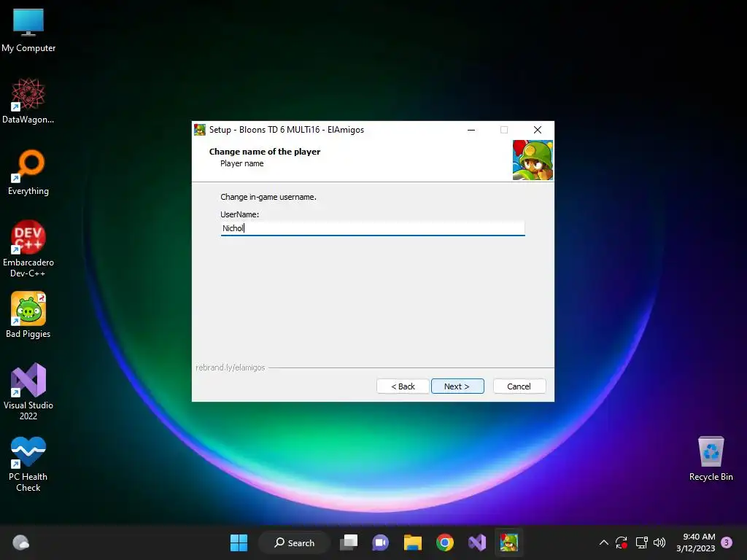
Task: Launch the Everything search shortcut
Action: click(28, 173)
